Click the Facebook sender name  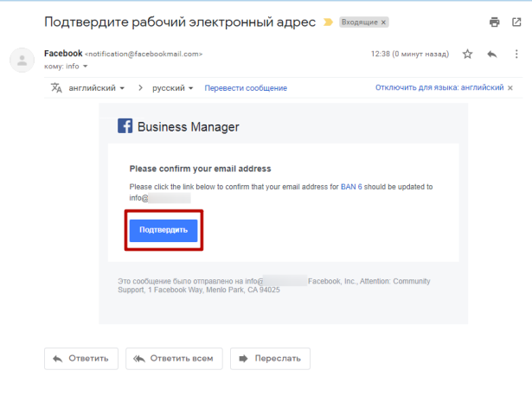[x=63, y=54]
